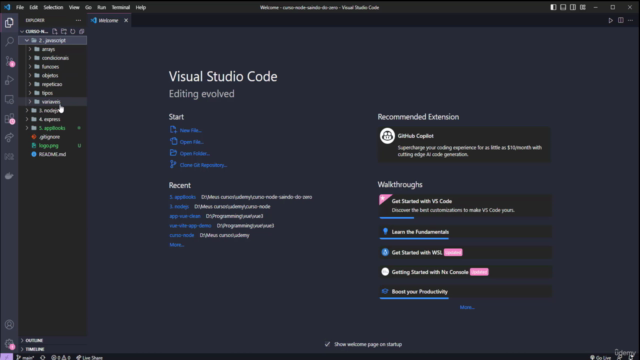Image resolution: width=640 pixels, height=360 pixels.
Task: Click Go Live in status bar
Action: point(600,358)
